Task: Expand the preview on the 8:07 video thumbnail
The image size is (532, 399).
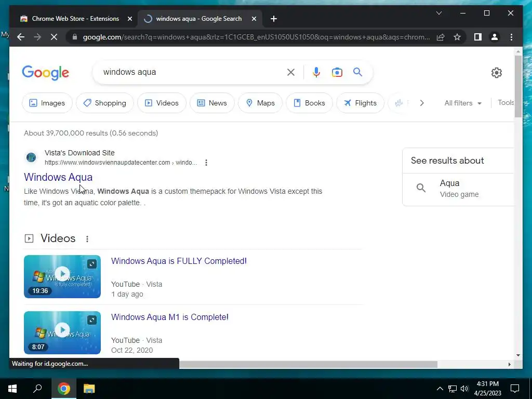Action: point(92,320)
